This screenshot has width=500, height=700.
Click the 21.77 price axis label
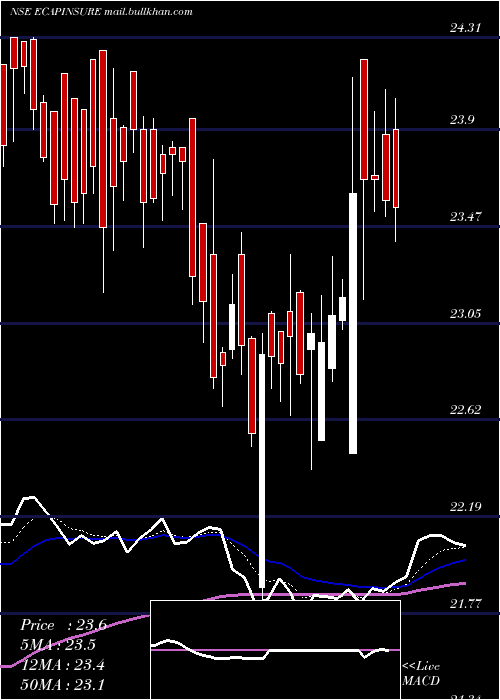(465, 604)
